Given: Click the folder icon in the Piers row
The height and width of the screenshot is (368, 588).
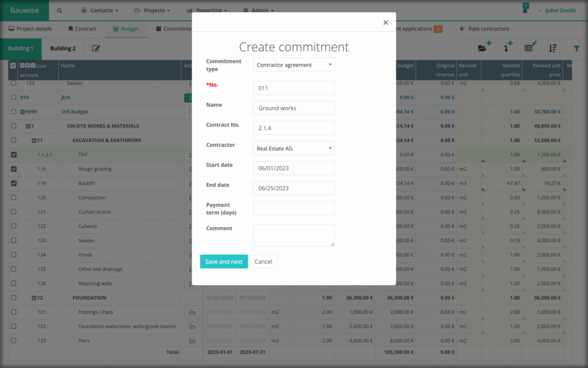Looking at the screenshot, I should coord(192,341).
